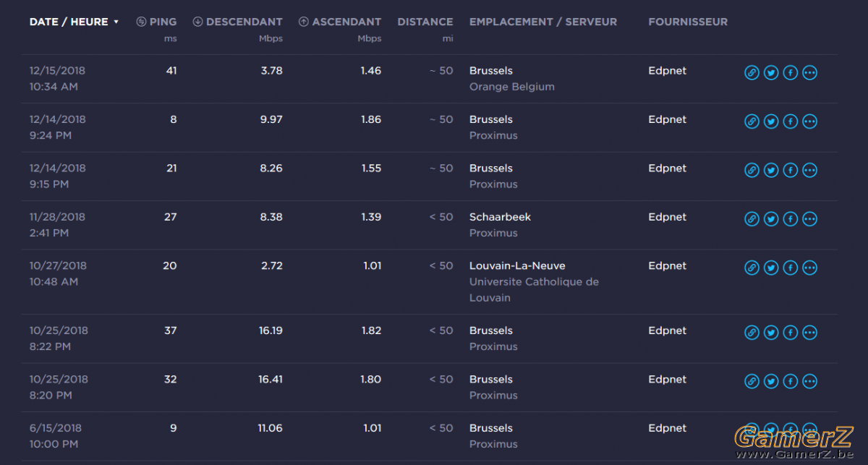Facebook icon in the Louvain-La-Neuve row

click(791, 268)
